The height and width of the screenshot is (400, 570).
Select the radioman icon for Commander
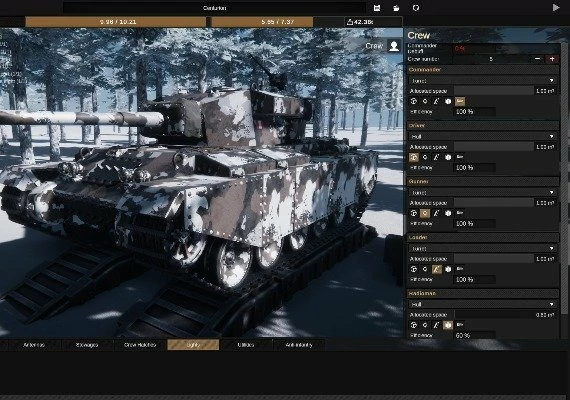click(448, 101)
